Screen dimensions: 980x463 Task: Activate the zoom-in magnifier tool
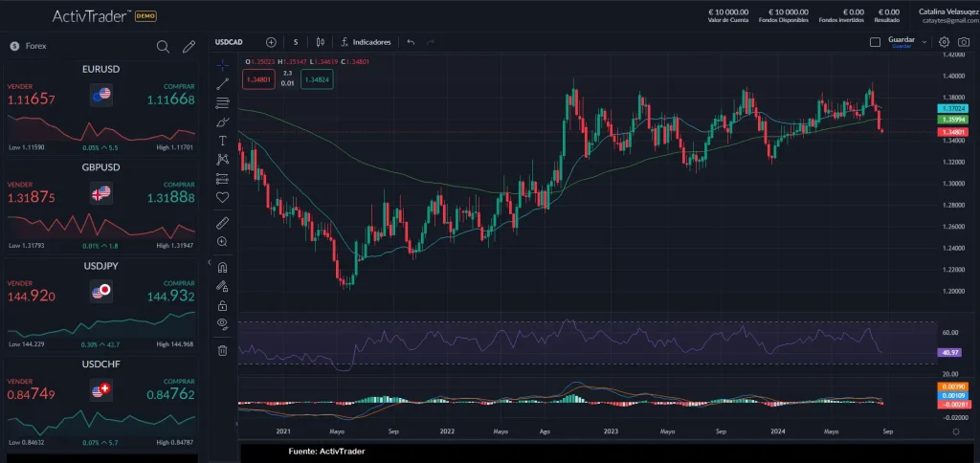coord(223,242)
